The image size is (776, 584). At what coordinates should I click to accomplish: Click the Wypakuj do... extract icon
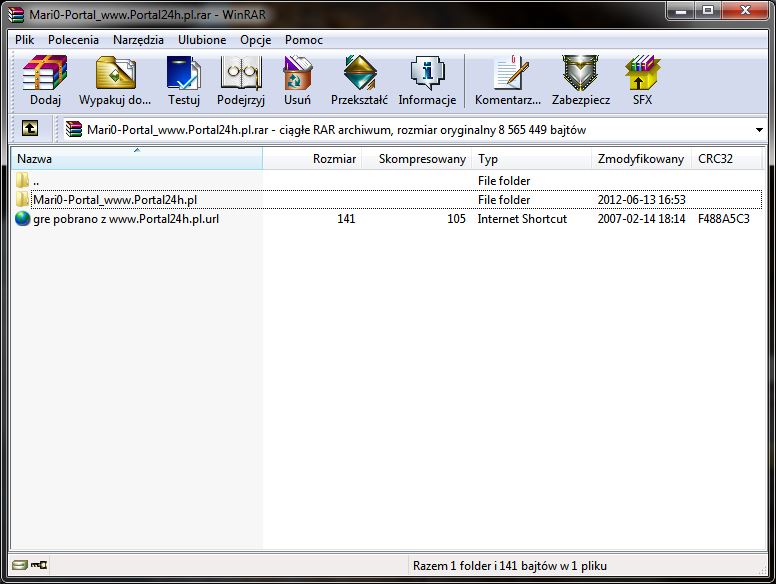[x=115, y=73]
